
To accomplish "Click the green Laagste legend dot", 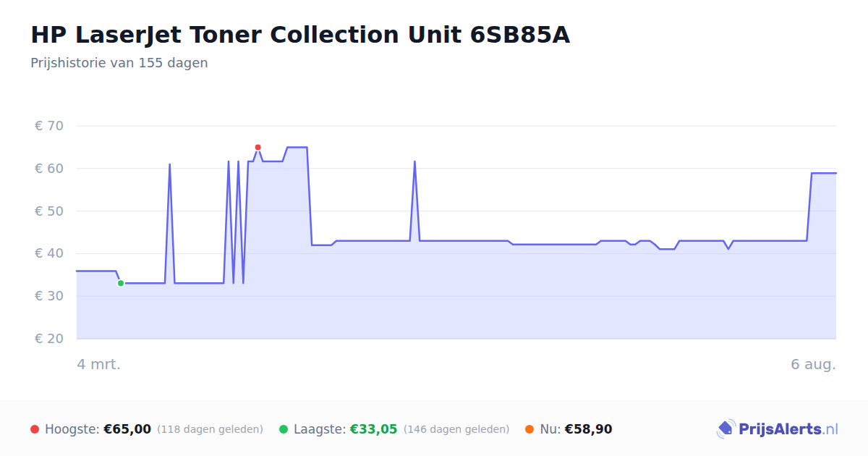I will pos(284,429).
